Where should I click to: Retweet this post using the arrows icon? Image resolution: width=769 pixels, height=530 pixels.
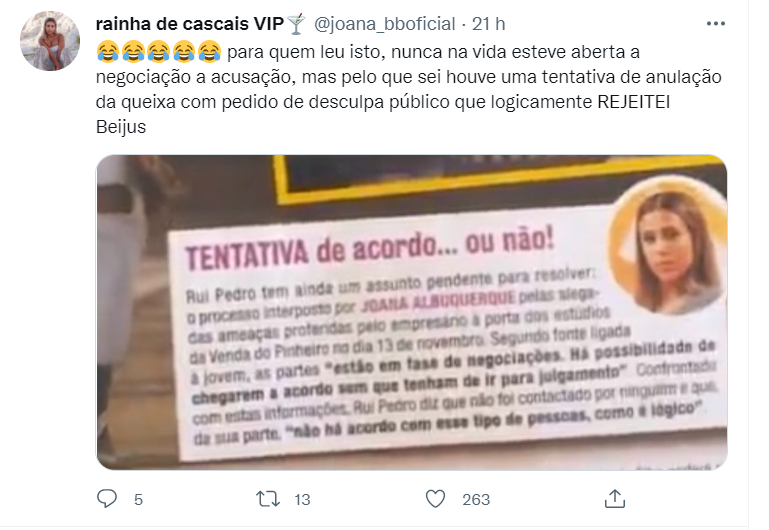pos(268,499)
